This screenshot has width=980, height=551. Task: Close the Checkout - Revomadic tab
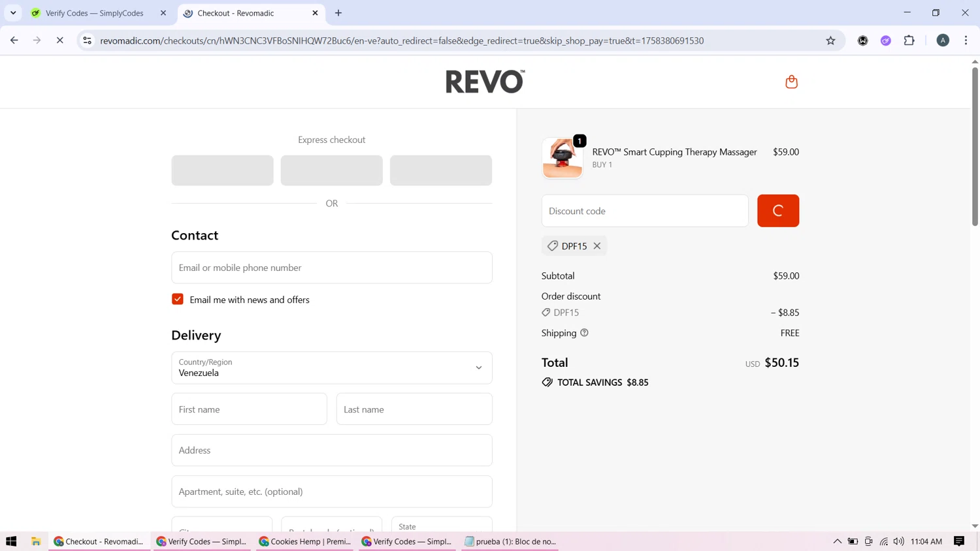click(x=315, y=13)
